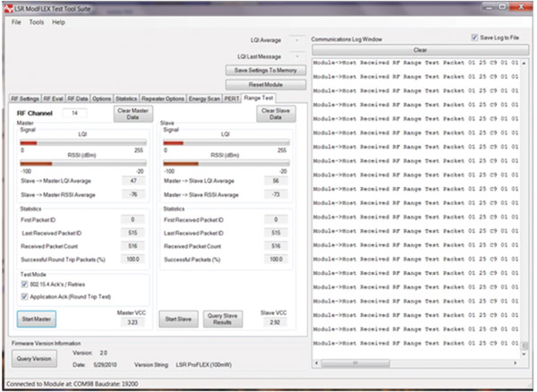Image resolution: width=537 pixels, height=392 pixels.
Task: Open the Tools menu
Action: coord(37,22)
